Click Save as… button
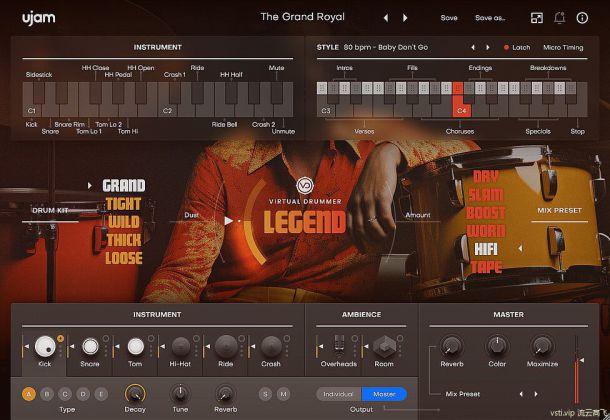The width and height of the screenshot is (610, 420). pos(490,18)
